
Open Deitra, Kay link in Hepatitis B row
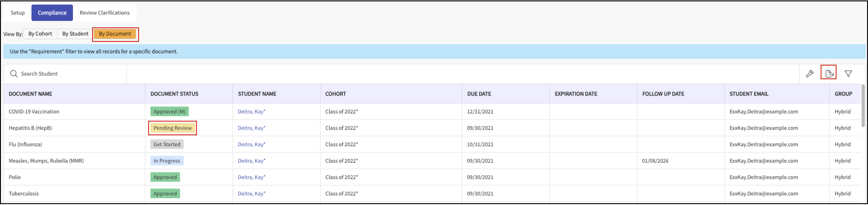(251, 128)
